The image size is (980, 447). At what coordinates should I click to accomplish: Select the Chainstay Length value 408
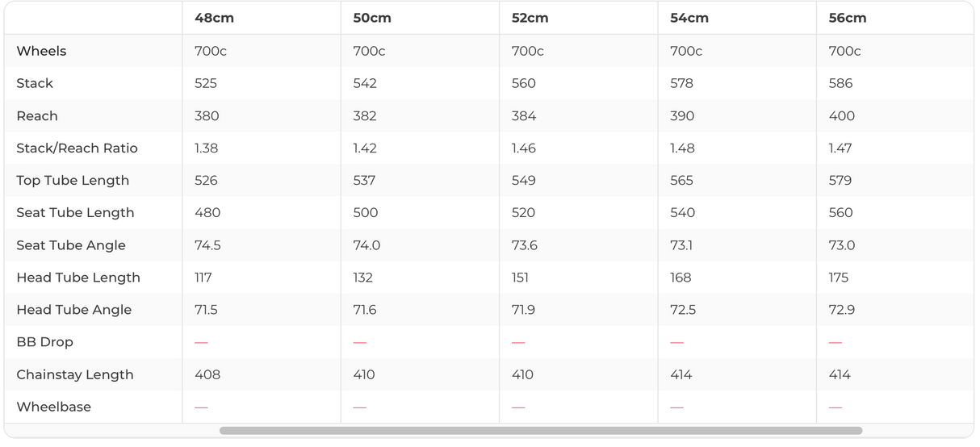207,374
